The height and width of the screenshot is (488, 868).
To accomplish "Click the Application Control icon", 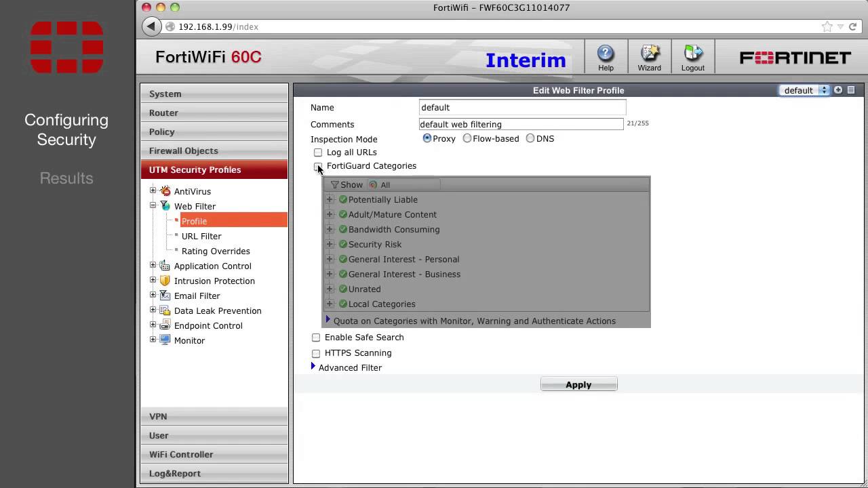I will tap(165, 266).
